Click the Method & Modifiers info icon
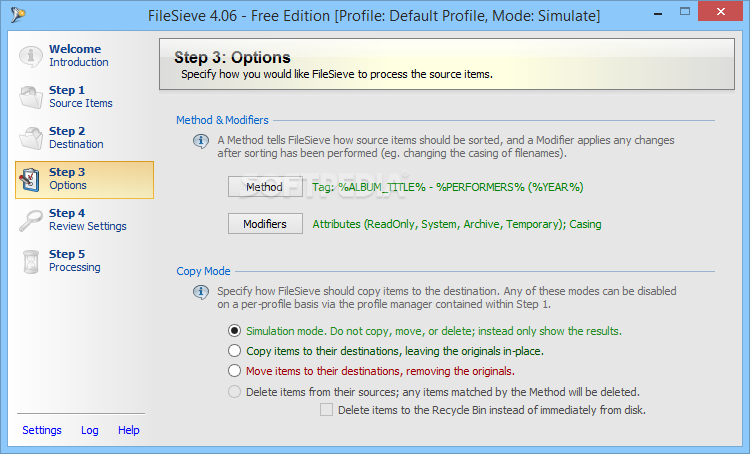Image resolution: width=750 pixels, height=454 pixels. coord(201,141)
